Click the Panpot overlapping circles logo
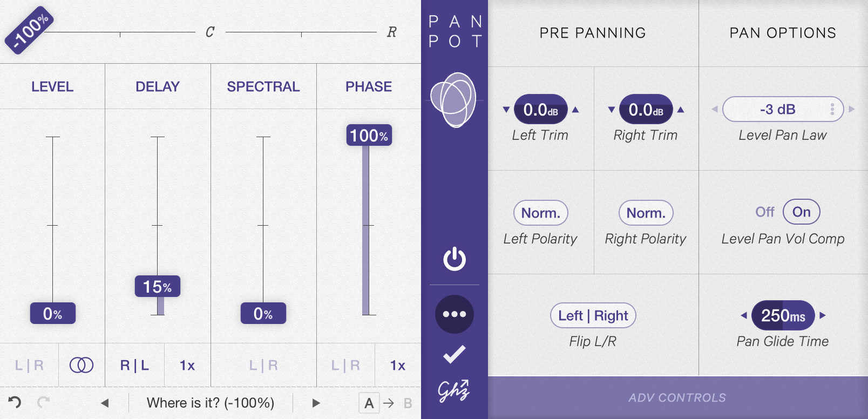868x419 pixels. [x=453, y=100]
